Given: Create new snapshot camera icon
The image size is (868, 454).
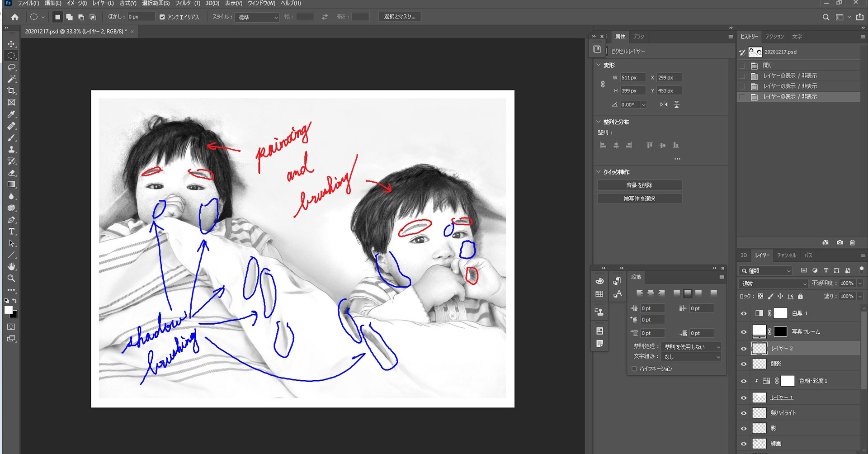Looking at the screenshot, I should 840,242.
